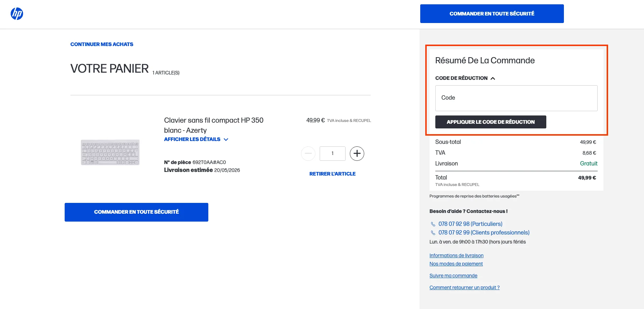This screenshot has height=309, width=644.
Task: Click the estimated delivery date 20/05/2026
Action: click(x=227, y=170)
